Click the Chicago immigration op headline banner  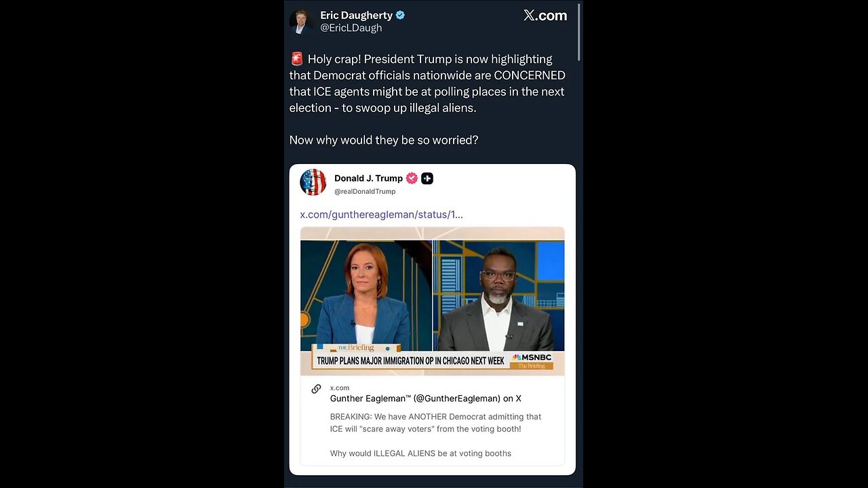(x=411, y=361)
